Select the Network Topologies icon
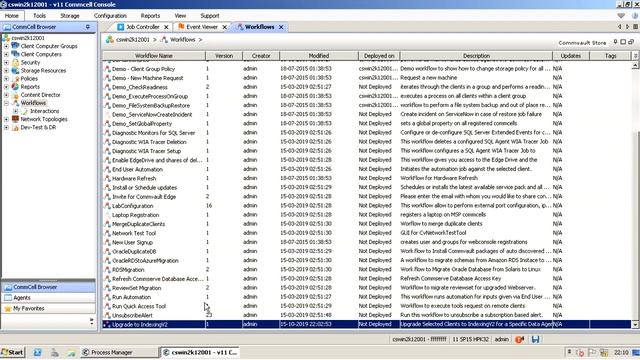 (16, 119)
